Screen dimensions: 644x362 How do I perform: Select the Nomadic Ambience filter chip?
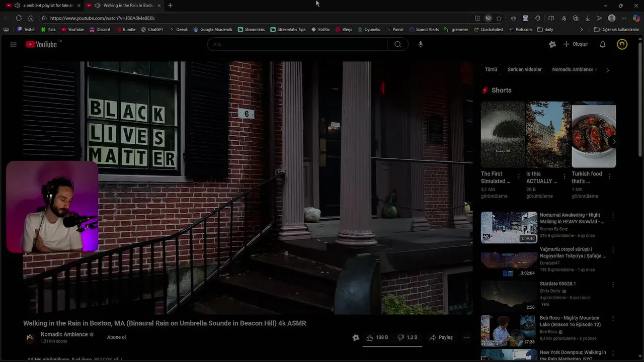(x=574, y=69)
